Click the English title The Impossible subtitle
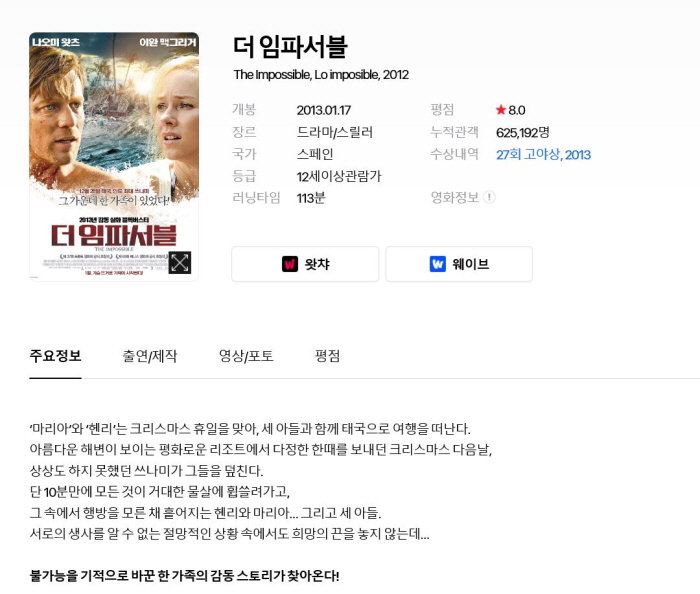 321,75
